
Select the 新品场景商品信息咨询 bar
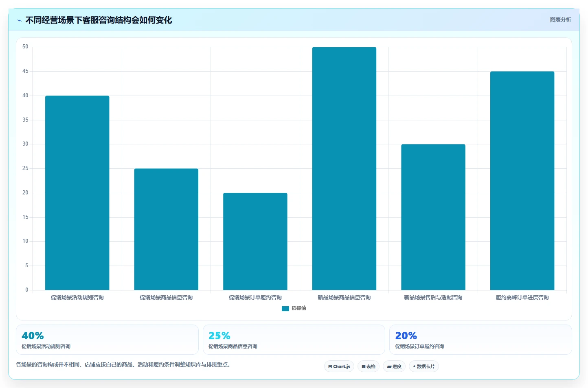(x=344, y=168)
